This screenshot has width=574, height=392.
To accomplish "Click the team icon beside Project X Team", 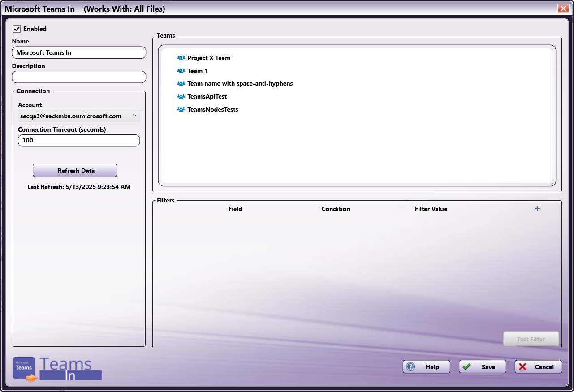I will tap(181, 58).
